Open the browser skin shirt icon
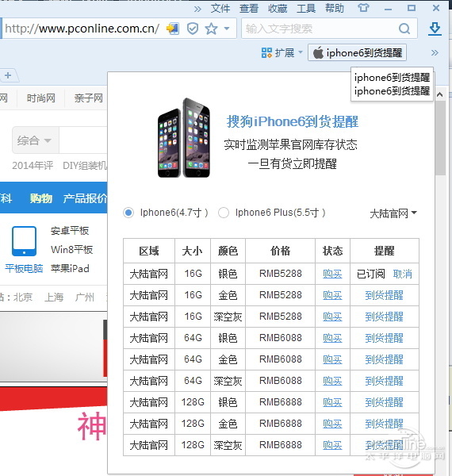This screenshot has width=452, height=476. point(363,8)
